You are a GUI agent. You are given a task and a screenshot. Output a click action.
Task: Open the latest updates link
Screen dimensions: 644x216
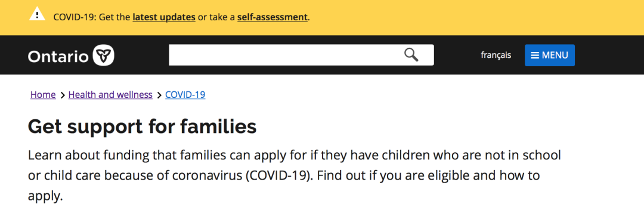[x=164, y=18]
